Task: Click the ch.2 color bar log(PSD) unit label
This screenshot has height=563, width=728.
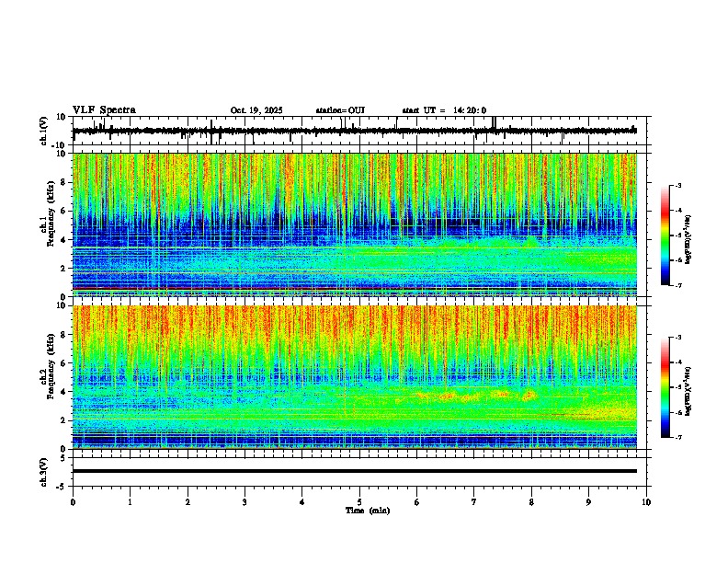Action: click(688, 391)
